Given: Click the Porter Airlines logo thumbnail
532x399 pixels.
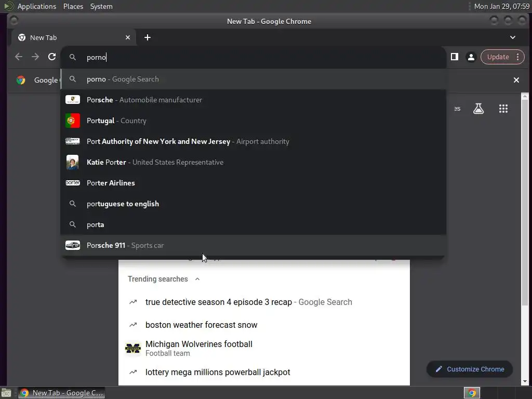Looking at the screenshot, I should 73,182.
